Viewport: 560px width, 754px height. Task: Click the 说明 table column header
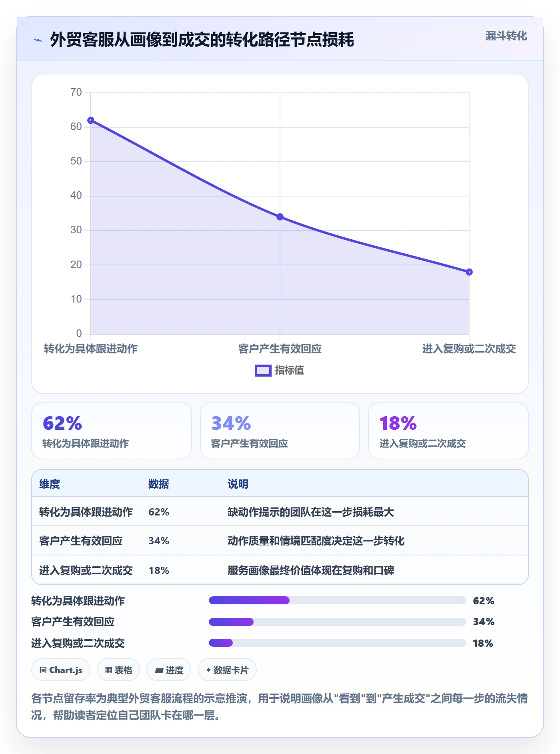point(238,484)
